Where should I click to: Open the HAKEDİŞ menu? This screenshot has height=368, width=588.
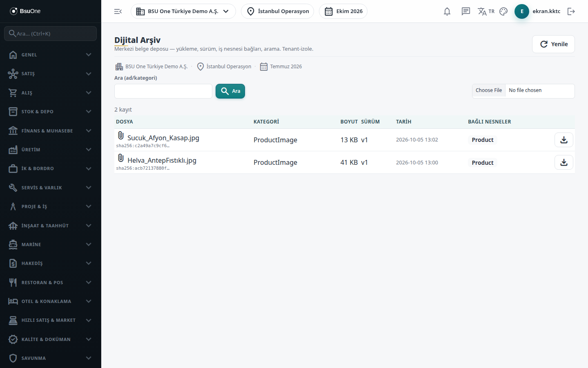51,263
